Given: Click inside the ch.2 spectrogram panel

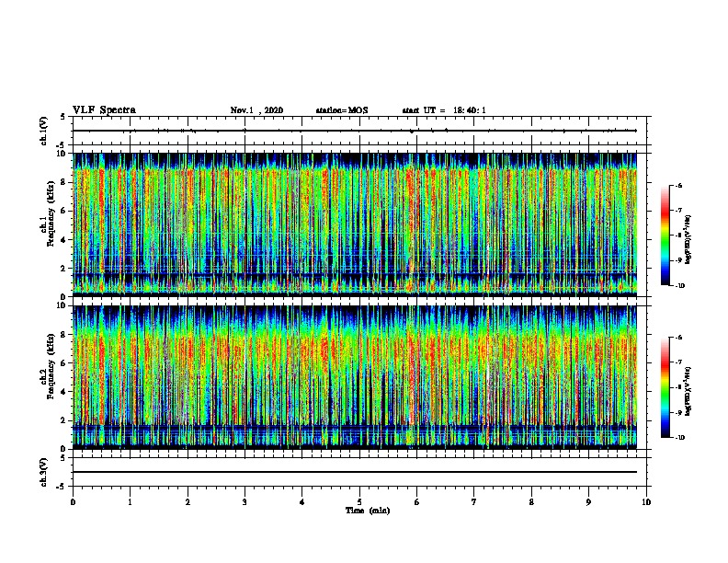Looking at the screenshot, I should click(x=355, y=377).
